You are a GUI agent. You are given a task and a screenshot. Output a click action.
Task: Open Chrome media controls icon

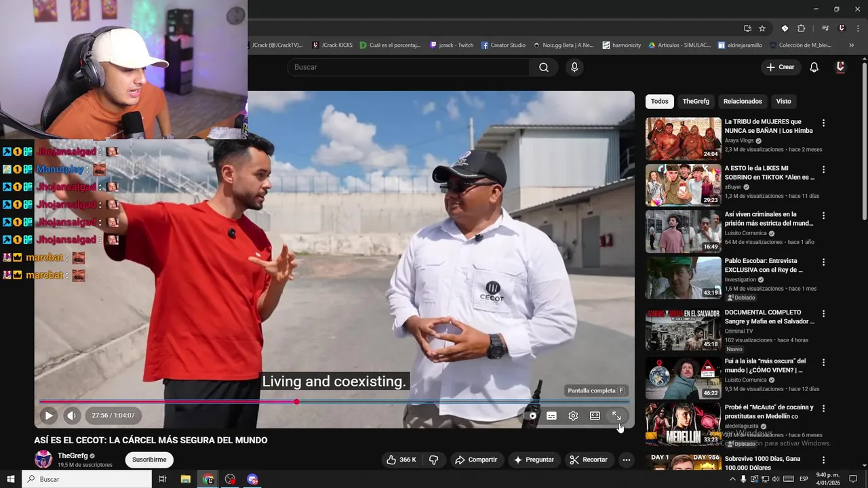(825, 28)
